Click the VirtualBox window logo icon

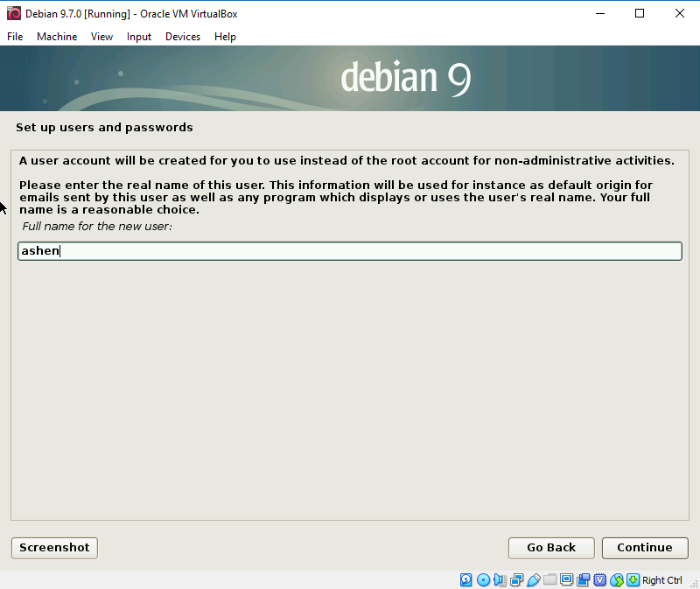[x=14, y=13]
